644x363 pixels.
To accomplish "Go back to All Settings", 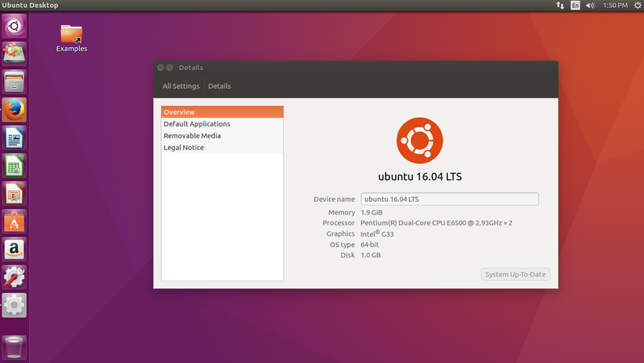I will tap(181, 86).
